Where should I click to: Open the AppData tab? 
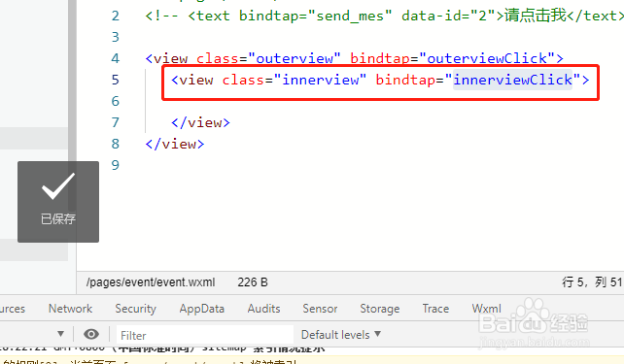pyautogui.click(x=202, y=309)
